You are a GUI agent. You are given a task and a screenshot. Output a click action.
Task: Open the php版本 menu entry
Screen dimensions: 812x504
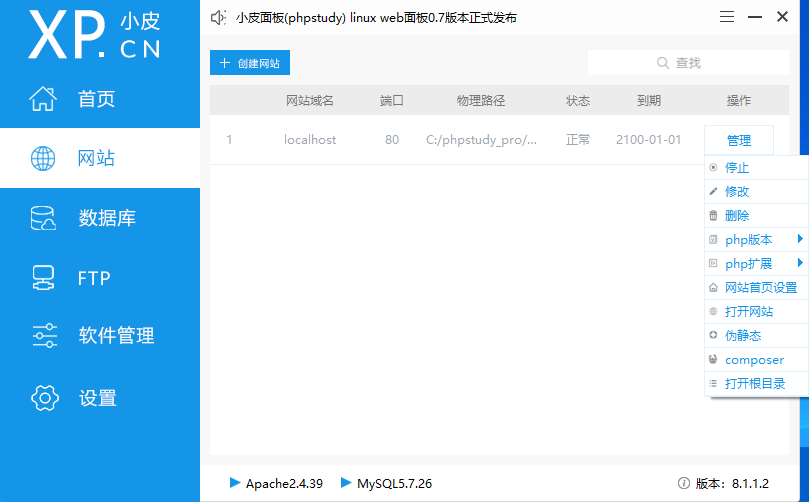tap(757, 239)
